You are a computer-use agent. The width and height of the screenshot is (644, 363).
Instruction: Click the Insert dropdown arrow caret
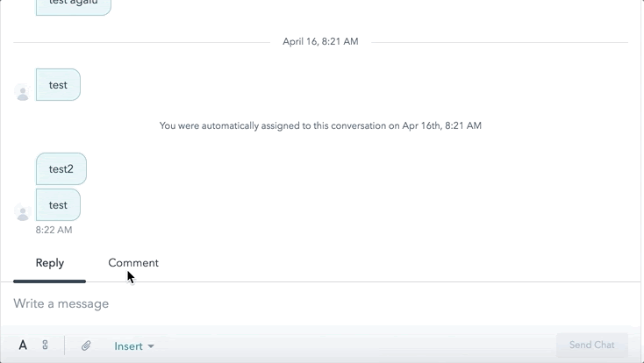pyautogui.click(x=151, y=347)
